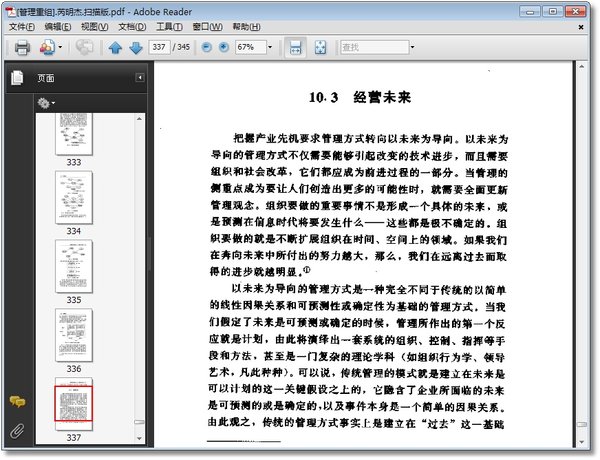The height and width of the screenshot is (460, 600).
Task: Close the document with menu bar X
Action: [580, 27]
